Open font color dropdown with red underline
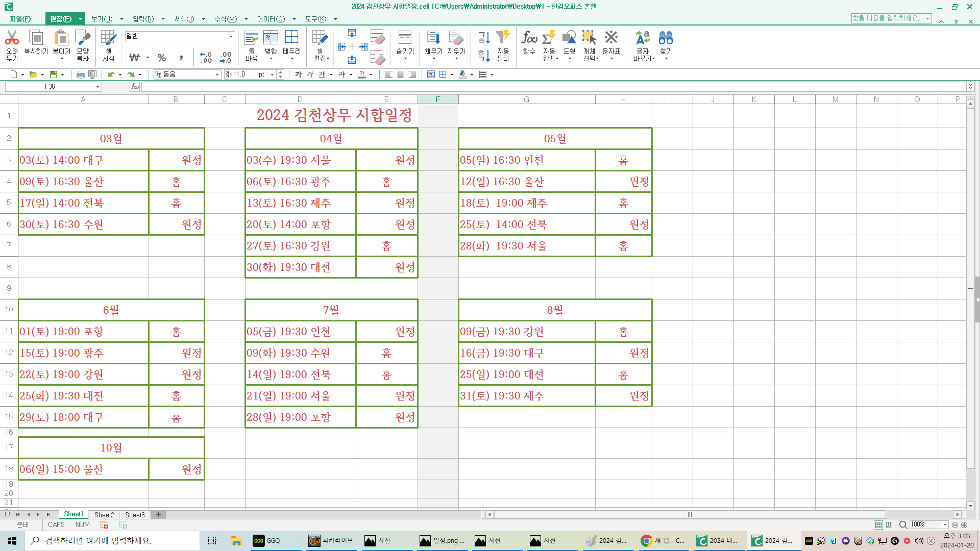980x551 pixels. coord(371,74)
